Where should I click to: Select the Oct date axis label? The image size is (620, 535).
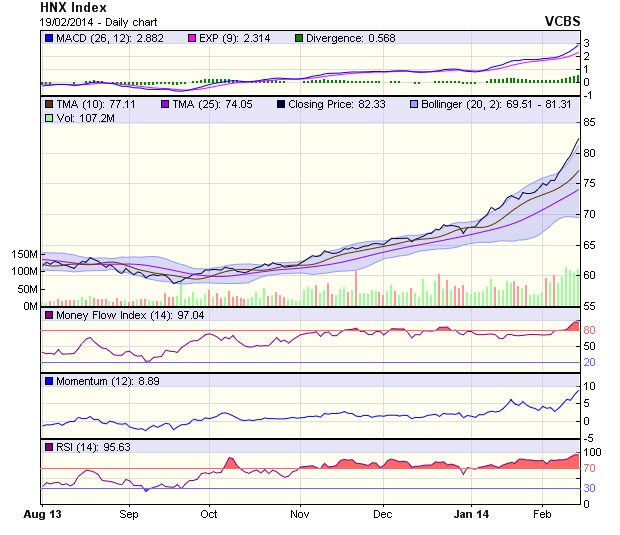209,513
